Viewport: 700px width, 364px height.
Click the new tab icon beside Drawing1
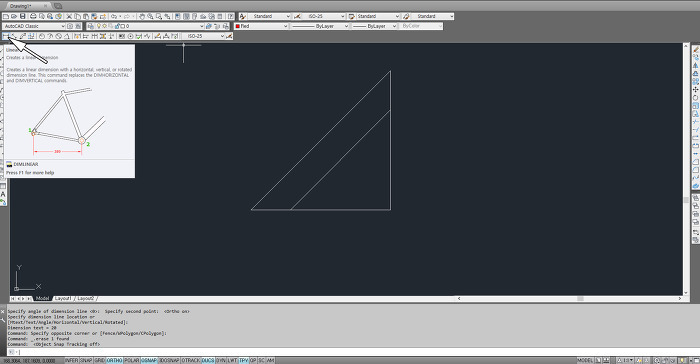pos(58,6)
